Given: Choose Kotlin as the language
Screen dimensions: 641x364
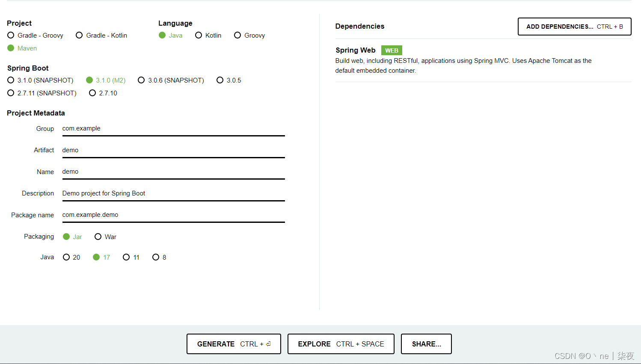Looking at the screenshot, I should (208, 36).
